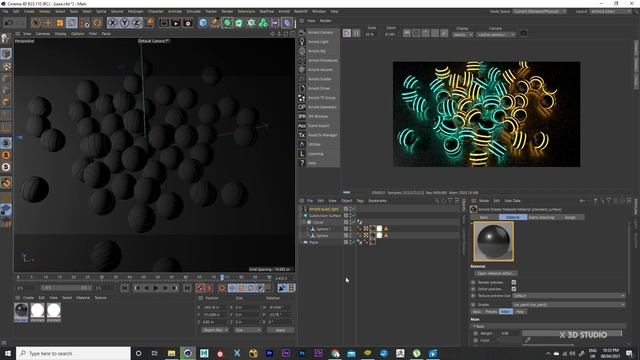This screenshot has height=360, width=640.
Task: Click the IPR snapshot camera icon
Action: 523,33
